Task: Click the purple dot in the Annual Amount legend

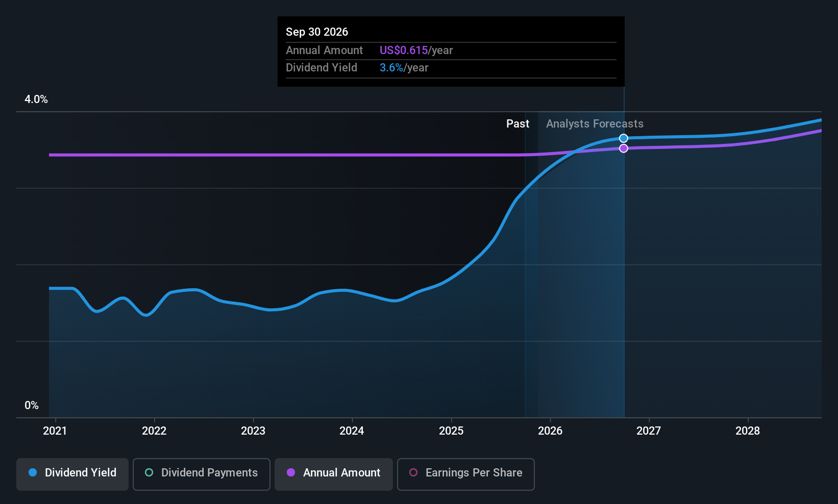Action: pos(291,473)
